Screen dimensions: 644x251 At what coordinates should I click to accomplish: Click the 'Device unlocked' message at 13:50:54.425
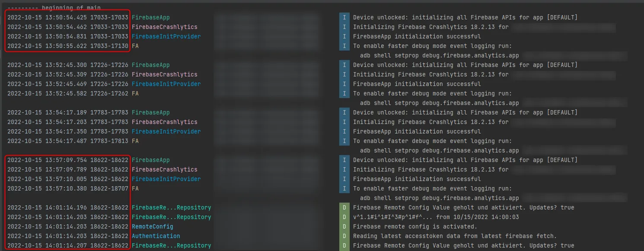(465, 18)
